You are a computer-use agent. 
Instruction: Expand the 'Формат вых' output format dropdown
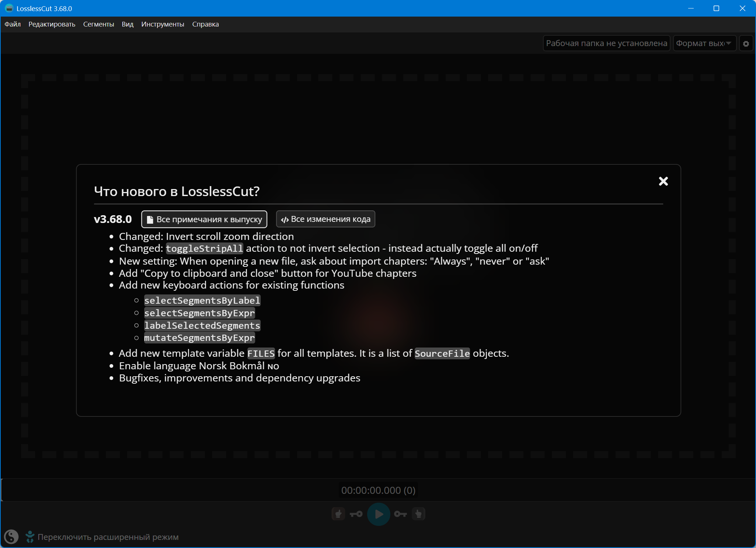click(x=704, y=43)
